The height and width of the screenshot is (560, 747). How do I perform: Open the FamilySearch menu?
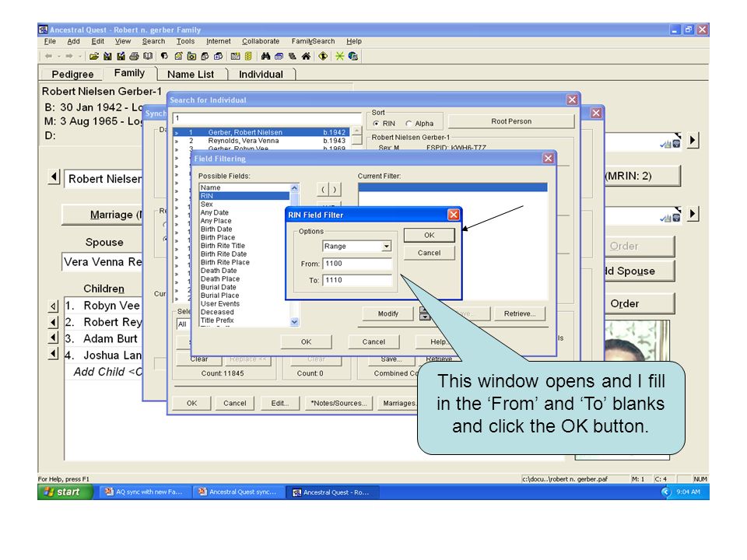coord(313,41)
